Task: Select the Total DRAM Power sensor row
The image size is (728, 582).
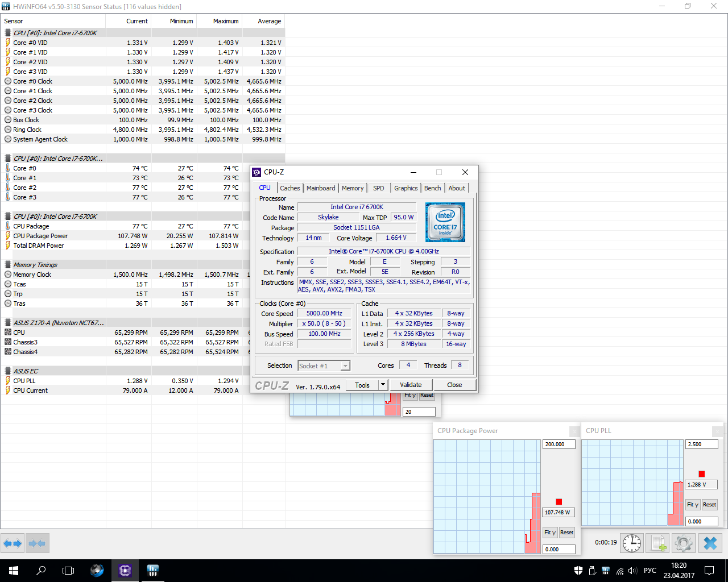Action: pyautogui.click(x=125, y=246)
